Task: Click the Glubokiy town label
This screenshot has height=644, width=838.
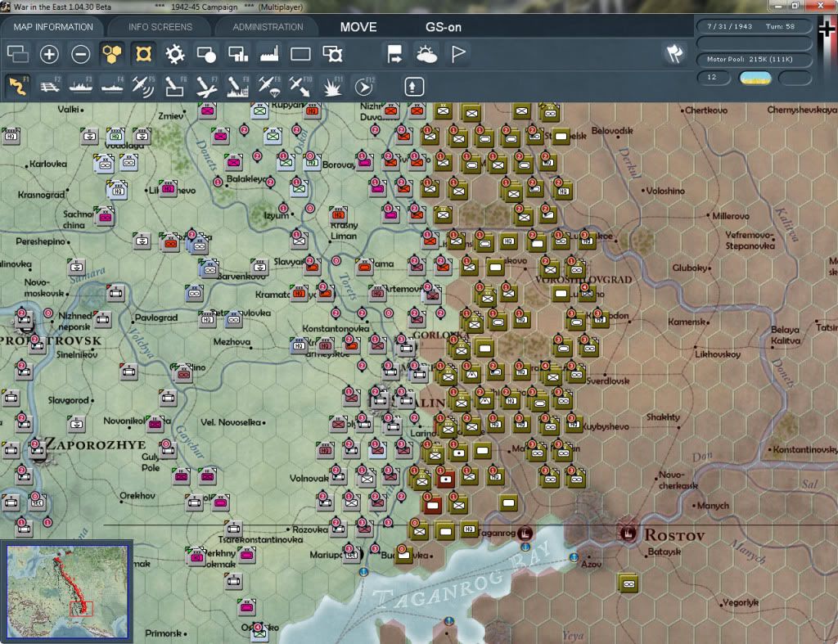Action: (690, 268)
